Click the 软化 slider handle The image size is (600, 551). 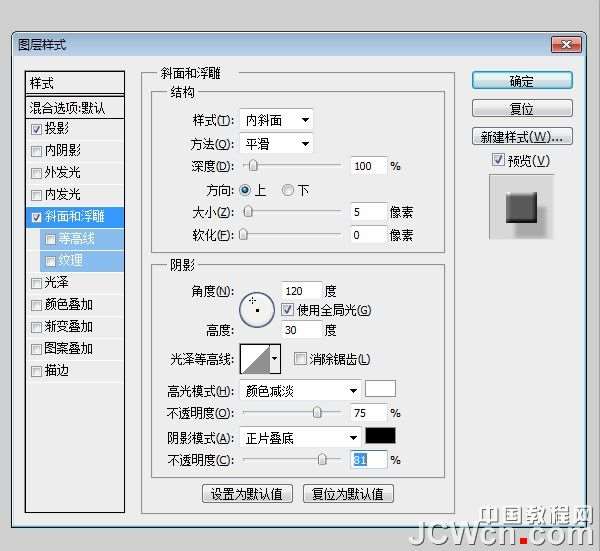pyautogui.click(x=243, y=235)
